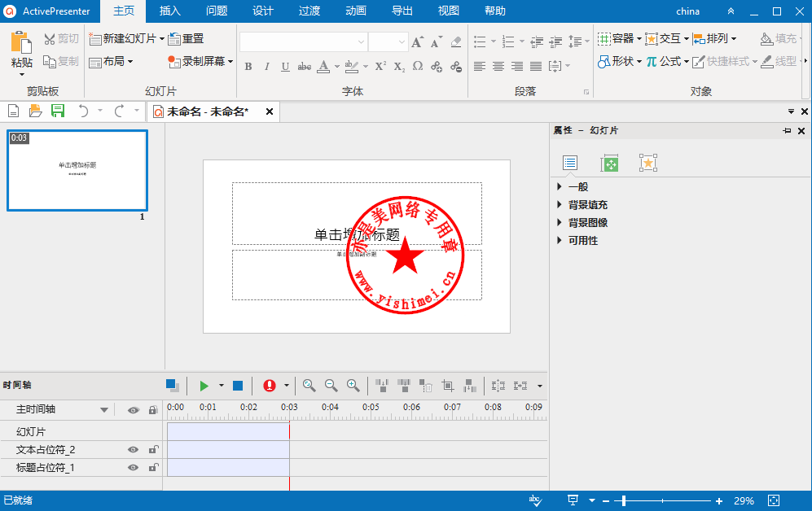Open the 新建幻灯片 dropdown

162,39
